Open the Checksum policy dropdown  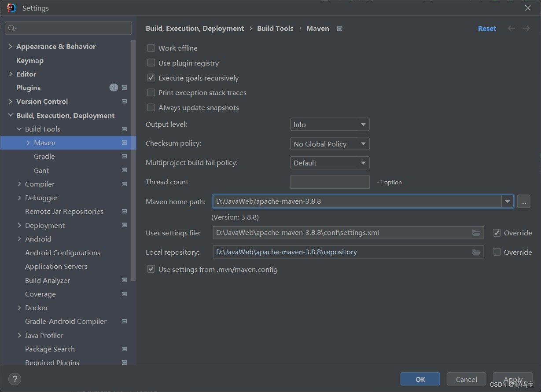330,143
